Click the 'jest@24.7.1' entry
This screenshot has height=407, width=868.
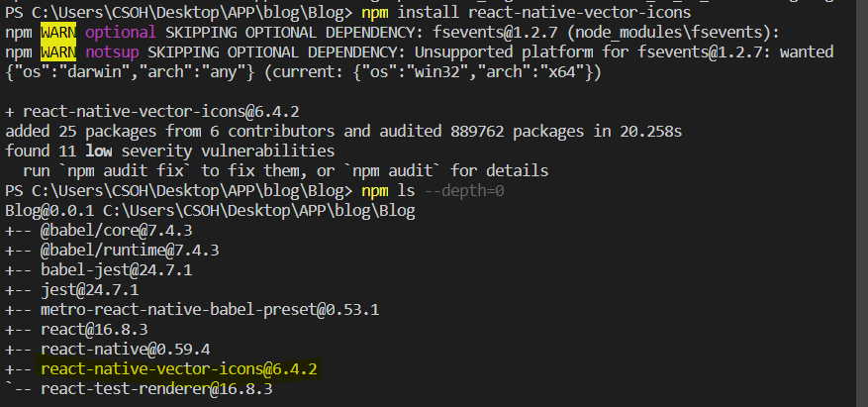tap(90, 290)
